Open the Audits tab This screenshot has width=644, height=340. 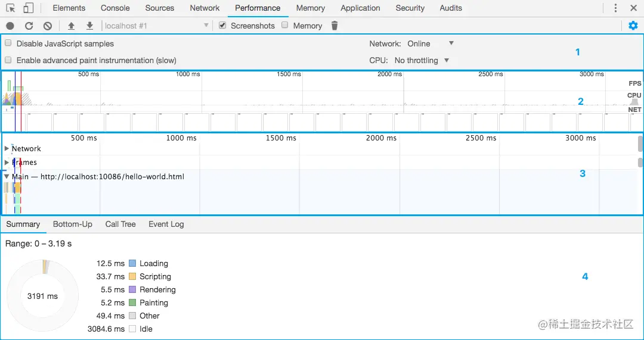click(451, 8)
